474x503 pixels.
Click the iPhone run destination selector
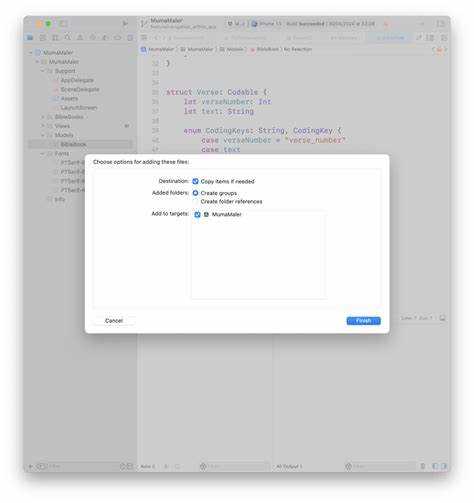[x=266, y=24]
